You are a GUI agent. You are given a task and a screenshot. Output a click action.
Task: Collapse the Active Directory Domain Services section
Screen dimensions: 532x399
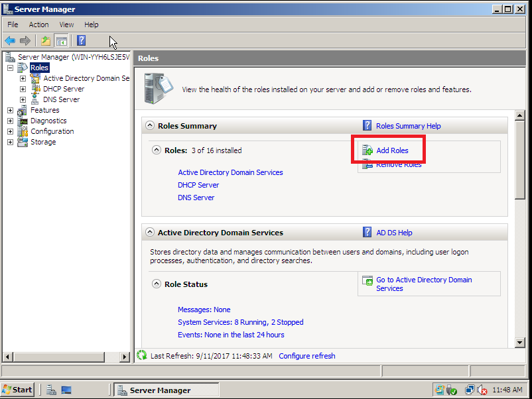pos(150,232)
